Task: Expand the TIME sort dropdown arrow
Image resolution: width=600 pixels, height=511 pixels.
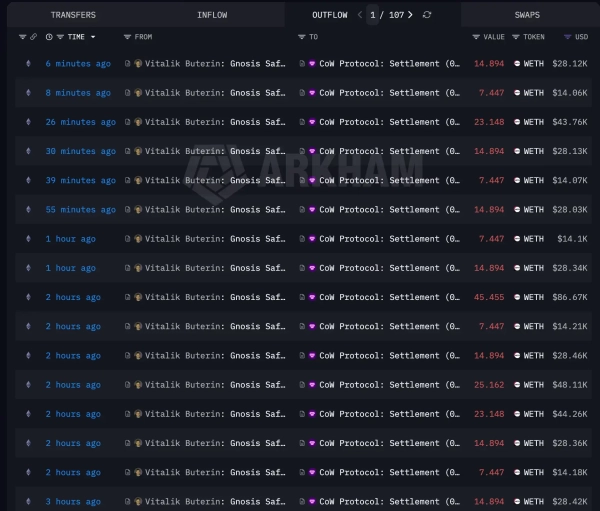Action: click(93, 37)
